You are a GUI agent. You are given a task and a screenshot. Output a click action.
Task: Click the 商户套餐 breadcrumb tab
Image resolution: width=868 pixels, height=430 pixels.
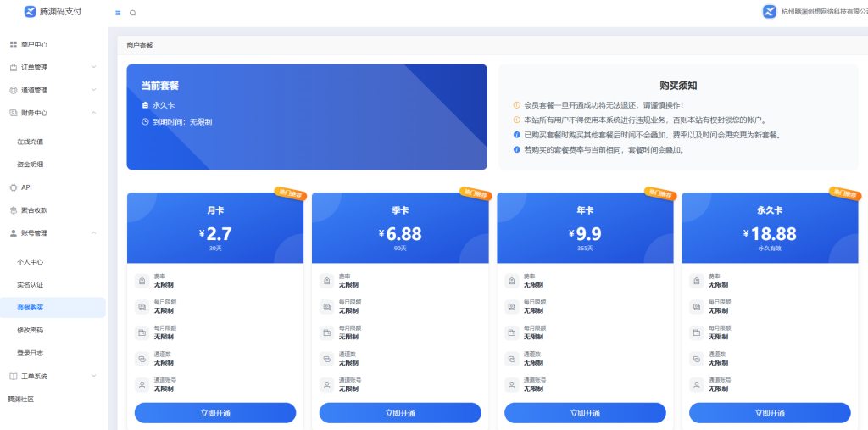140,46
